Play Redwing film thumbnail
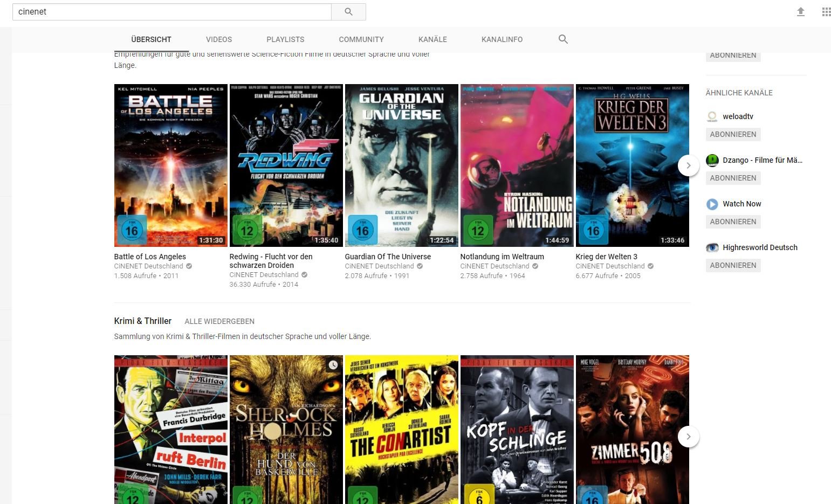Screen dimensions: 831x504 tap(286, 165)
